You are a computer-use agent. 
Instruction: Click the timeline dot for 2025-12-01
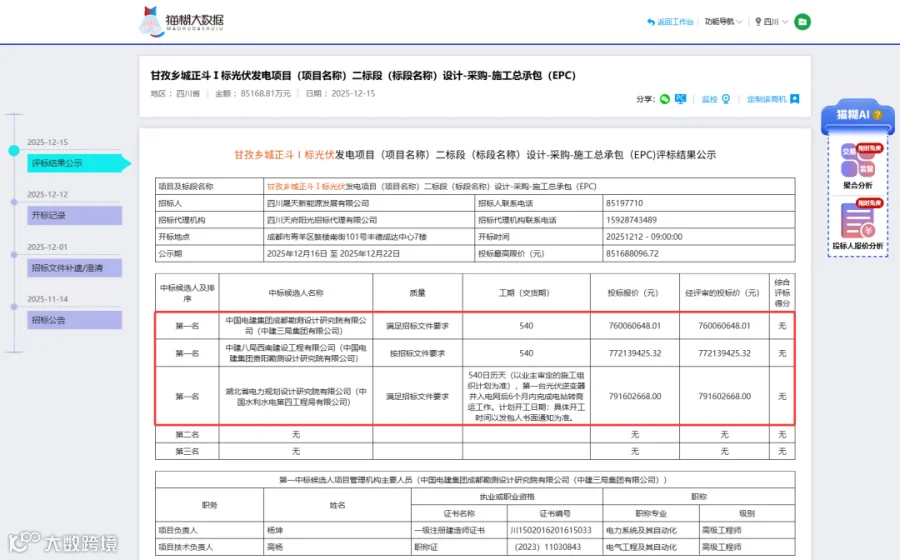14,254
